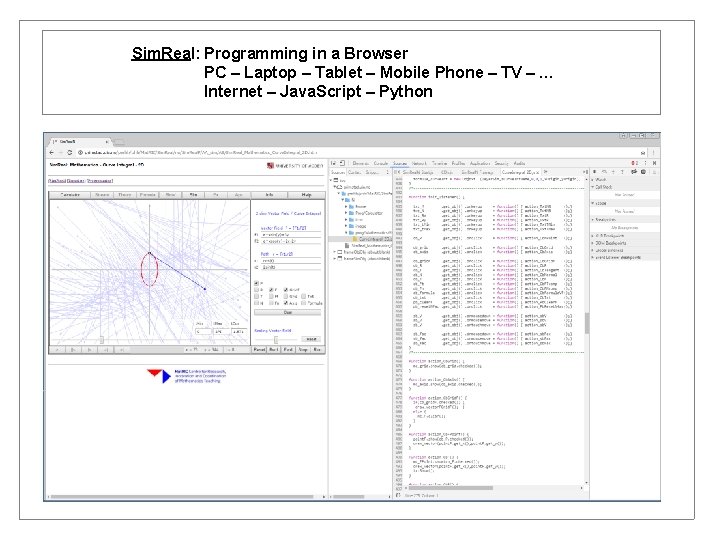Go back with the browser back arrow

[x=51, y=152]
